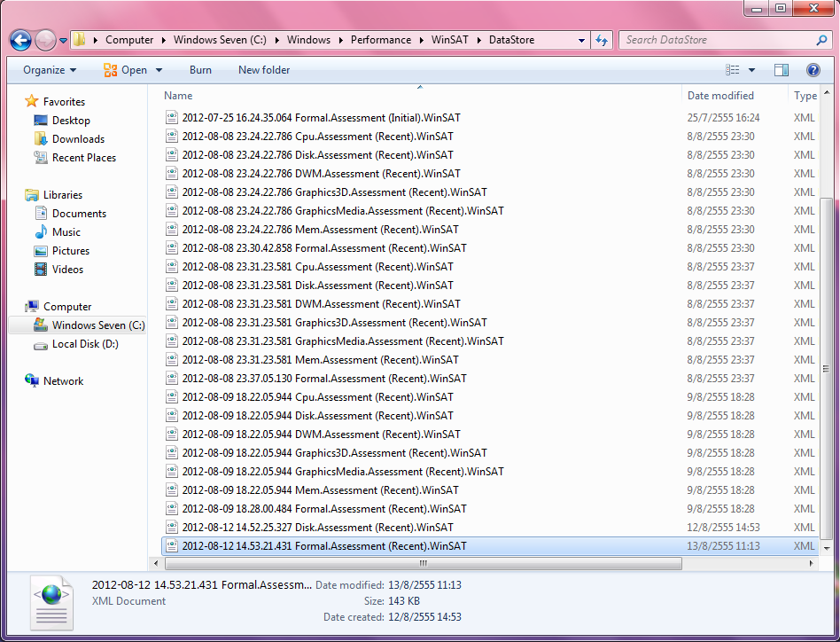Expand arrow after Windows breadcrumb

coord(341,40)
